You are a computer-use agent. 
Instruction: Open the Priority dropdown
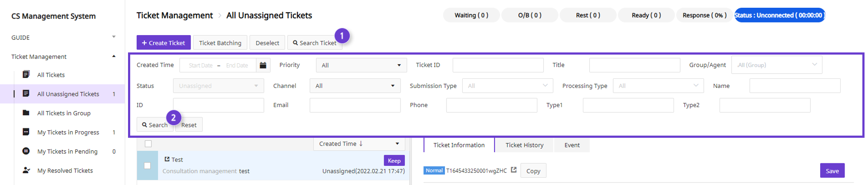[x=361, y=65]
